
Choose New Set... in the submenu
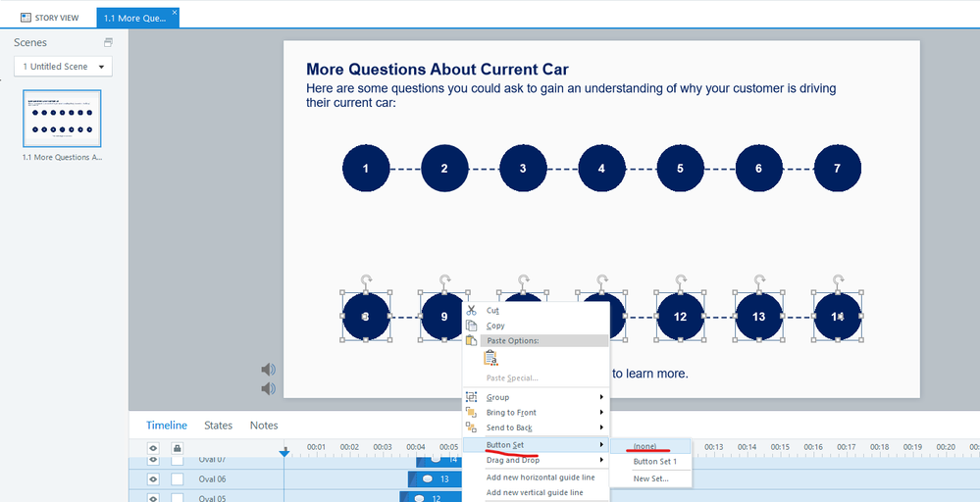650,478
